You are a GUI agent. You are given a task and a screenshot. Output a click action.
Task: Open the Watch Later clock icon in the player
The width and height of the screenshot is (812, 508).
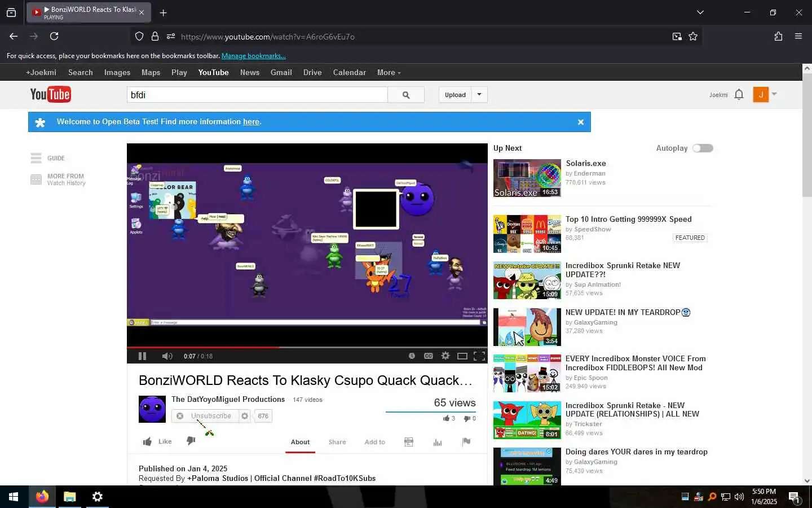(412, 356)
